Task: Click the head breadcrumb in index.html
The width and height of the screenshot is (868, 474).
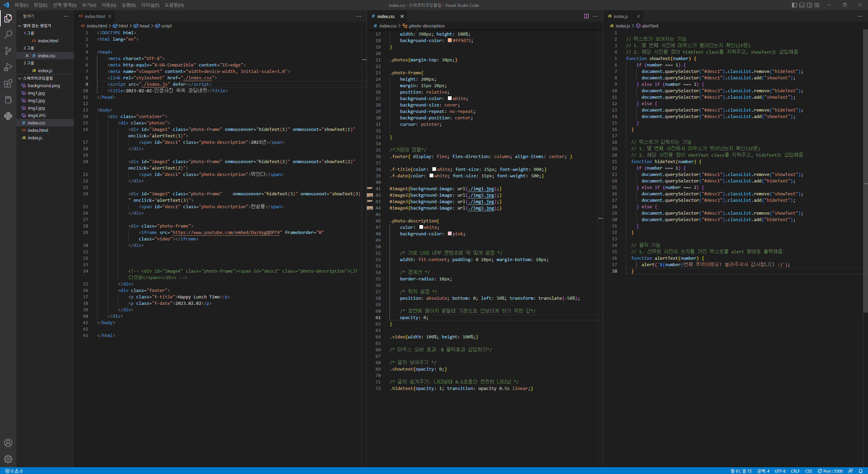Action: coord(141,26)
